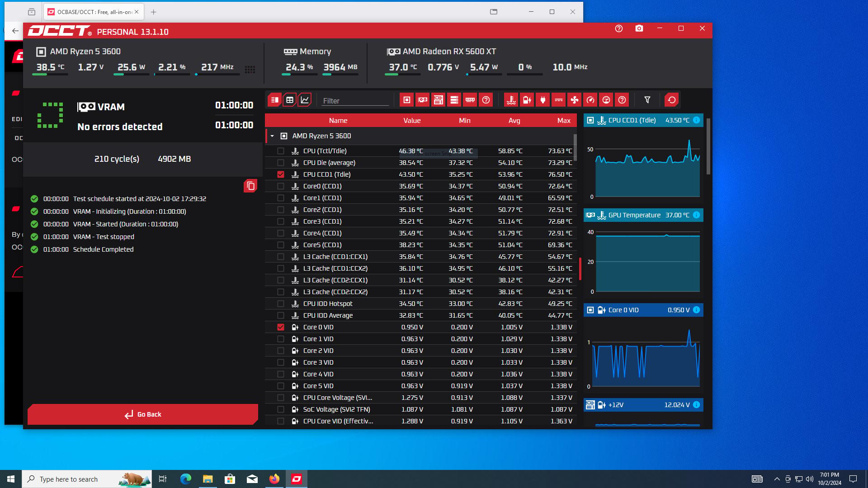
Task: Open OCCT help from the title bar
Action: coord(619,28)
